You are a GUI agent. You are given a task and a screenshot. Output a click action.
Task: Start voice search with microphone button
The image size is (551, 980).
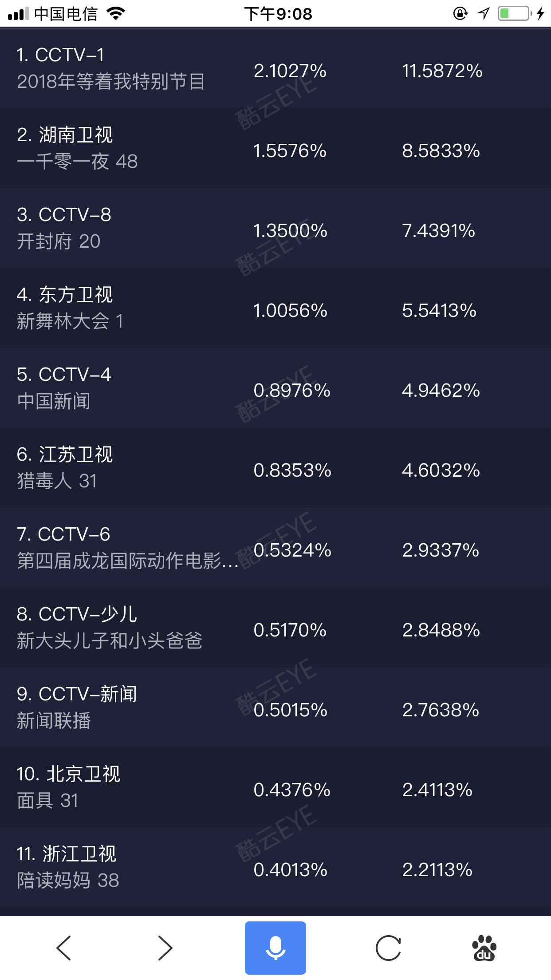[275, 948]
